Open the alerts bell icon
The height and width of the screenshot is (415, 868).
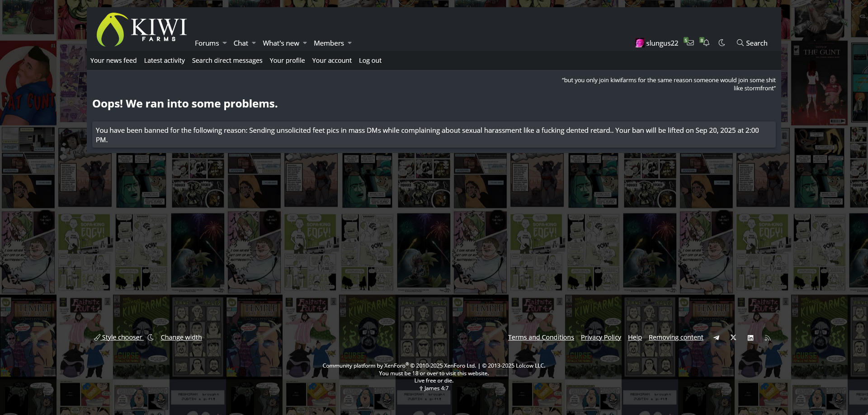point(706,43)
